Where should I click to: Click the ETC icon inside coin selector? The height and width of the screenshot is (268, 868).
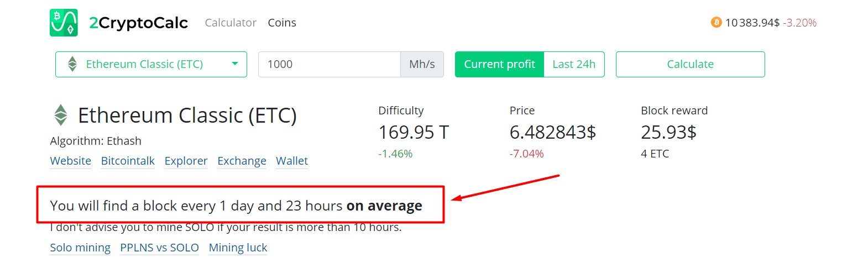[72, 64]
